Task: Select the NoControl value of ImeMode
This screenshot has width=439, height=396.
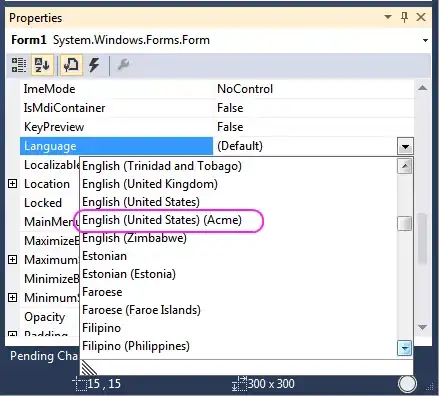Action: pos(245,89)
